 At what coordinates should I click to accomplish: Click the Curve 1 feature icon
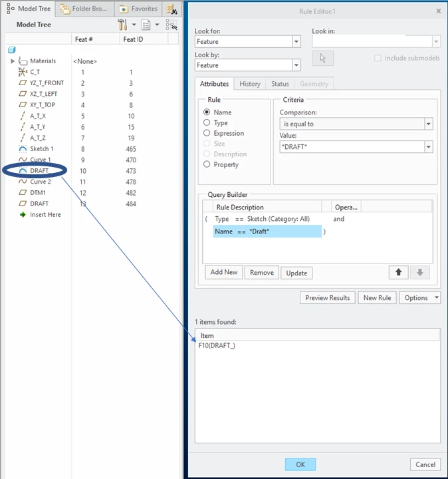(x=23, y=160)
